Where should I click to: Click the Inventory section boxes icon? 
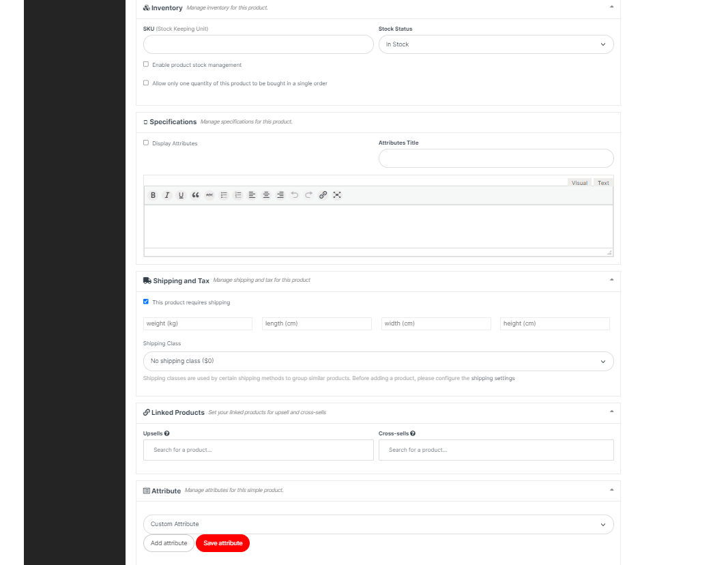click(x=146, y=8)
